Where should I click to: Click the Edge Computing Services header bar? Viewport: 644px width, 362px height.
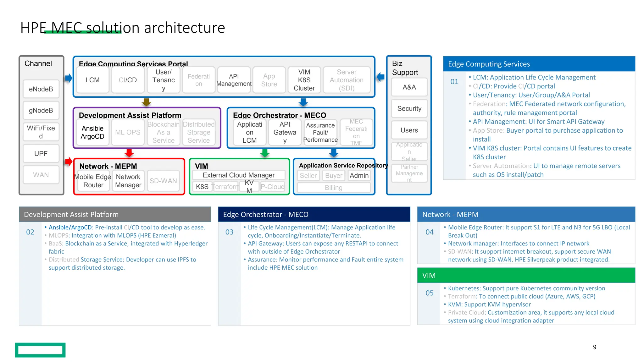539,64
